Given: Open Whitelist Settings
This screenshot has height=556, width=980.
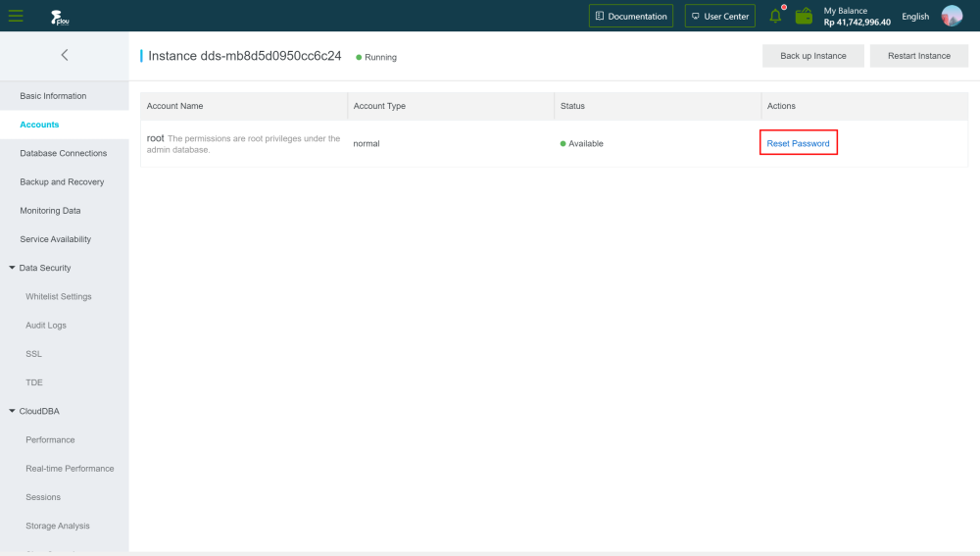Looking at the screenshot, I should 59,296.
